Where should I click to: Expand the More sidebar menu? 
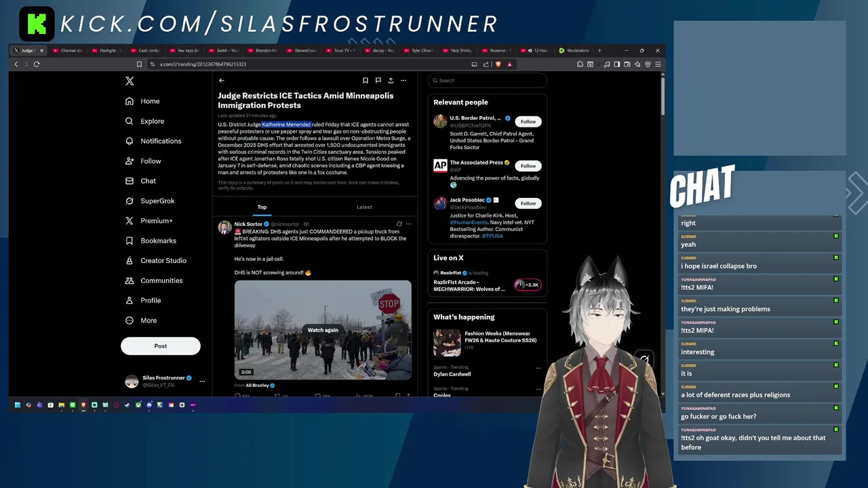tap(141, 321)
